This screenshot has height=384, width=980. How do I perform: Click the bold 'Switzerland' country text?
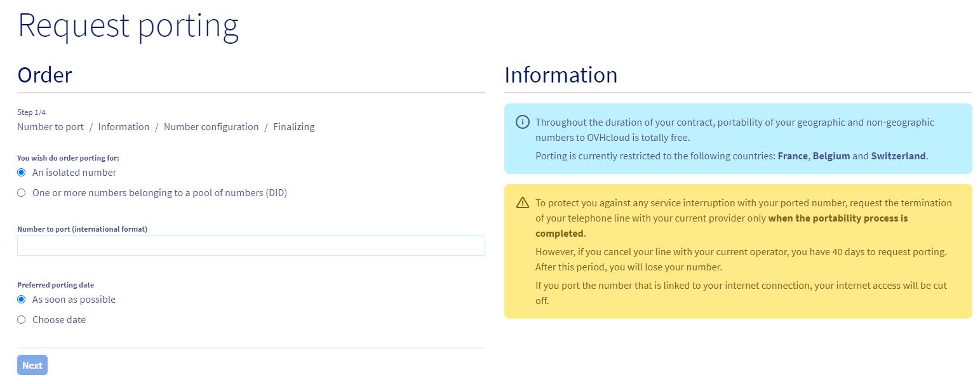tap(898, 156)
